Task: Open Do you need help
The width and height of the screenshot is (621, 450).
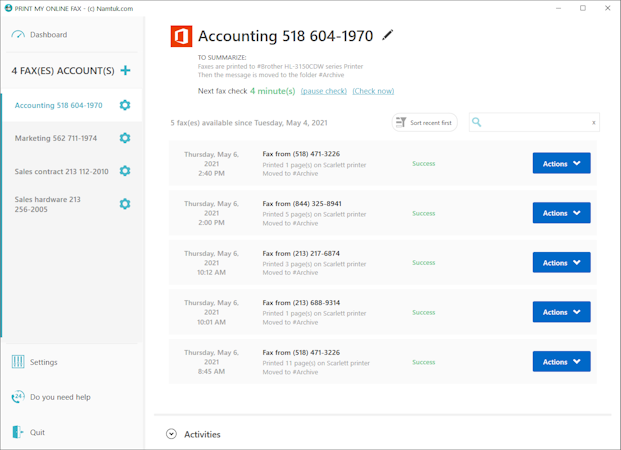Action: click(60, 397)
